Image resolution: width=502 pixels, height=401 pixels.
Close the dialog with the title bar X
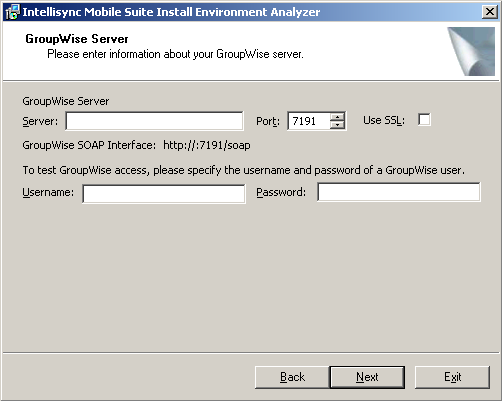click(490, 12)
